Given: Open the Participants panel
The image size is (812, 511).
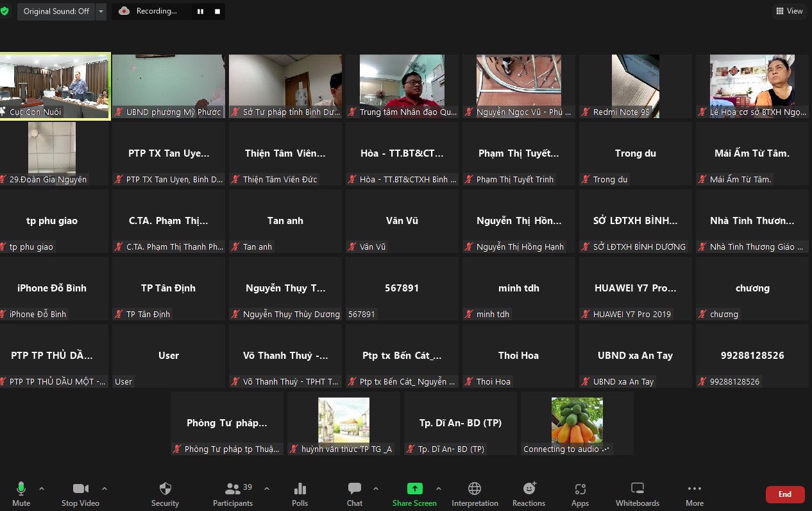Looking at the screenshot, I should (x=233, y=489).
